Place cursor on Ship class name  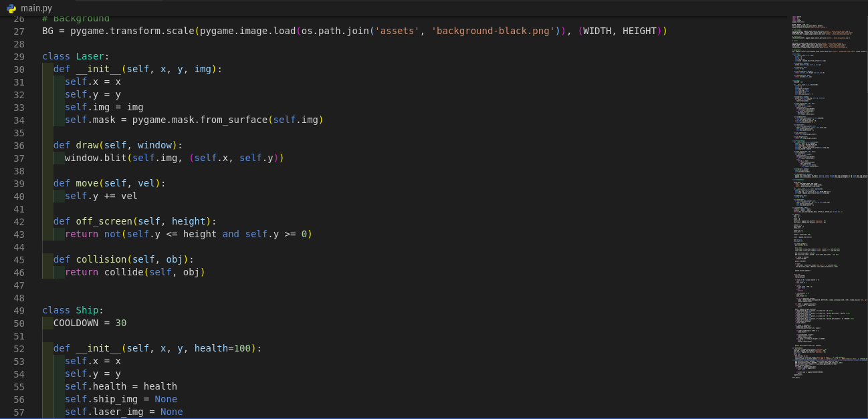coord(87,311)
